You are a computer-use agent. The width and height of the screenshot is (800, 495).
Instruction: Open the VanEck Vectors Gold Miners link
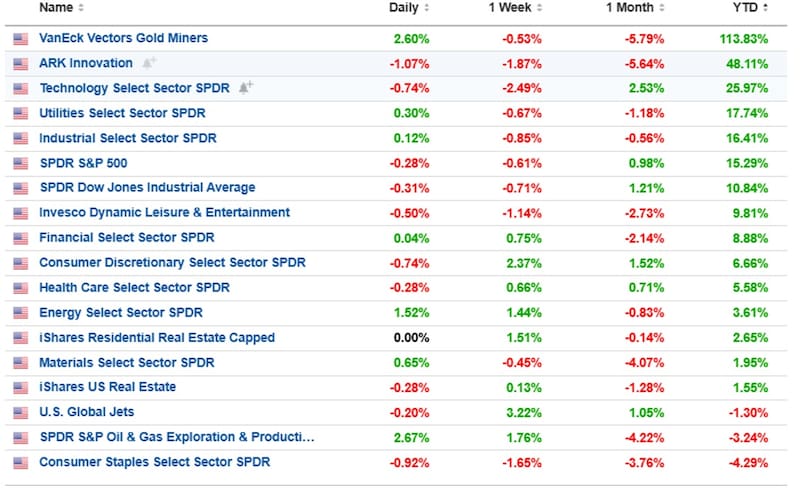(123, 38)
